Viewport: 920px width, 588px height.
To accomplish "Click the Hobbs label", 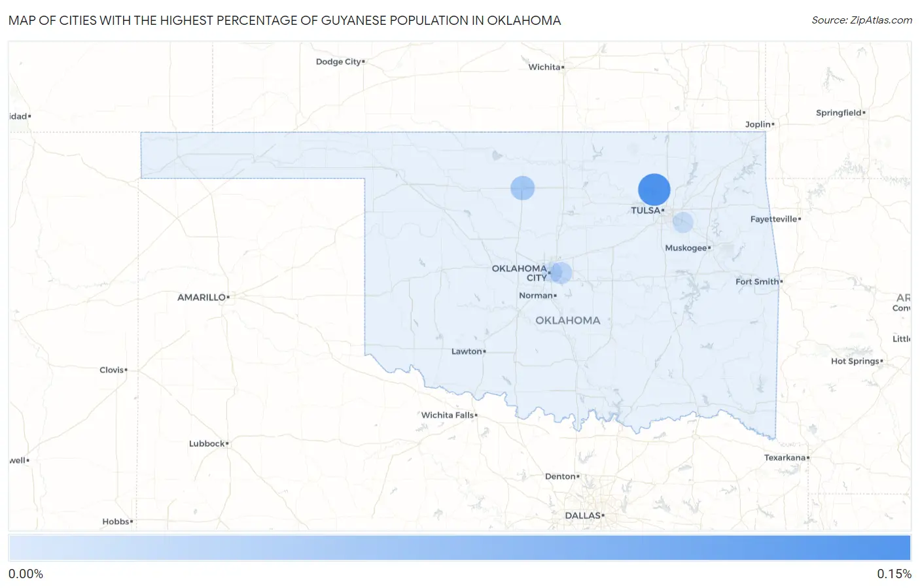I will pos(116,521).
